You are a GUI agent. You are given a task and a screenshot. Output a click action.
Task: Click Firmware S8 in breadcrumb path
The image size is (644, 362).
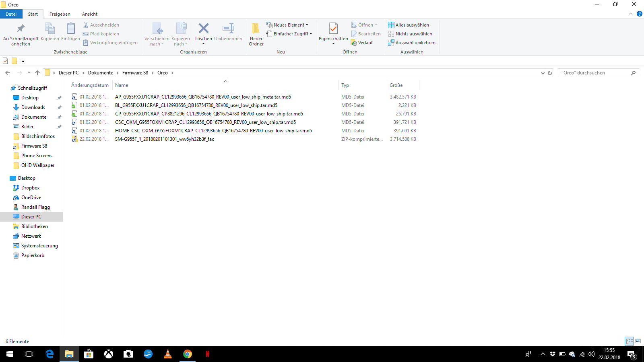coord(135,73)
